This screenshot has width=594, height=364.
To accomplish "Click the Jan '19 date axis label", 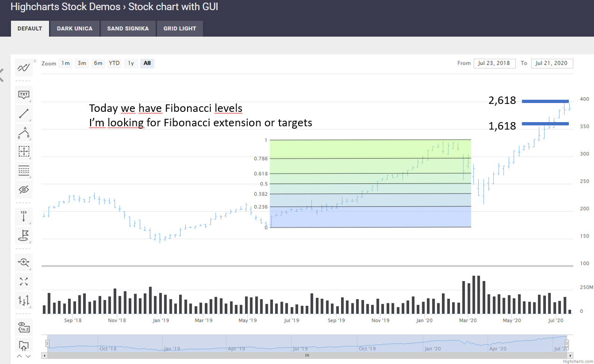I will (160, 320).
